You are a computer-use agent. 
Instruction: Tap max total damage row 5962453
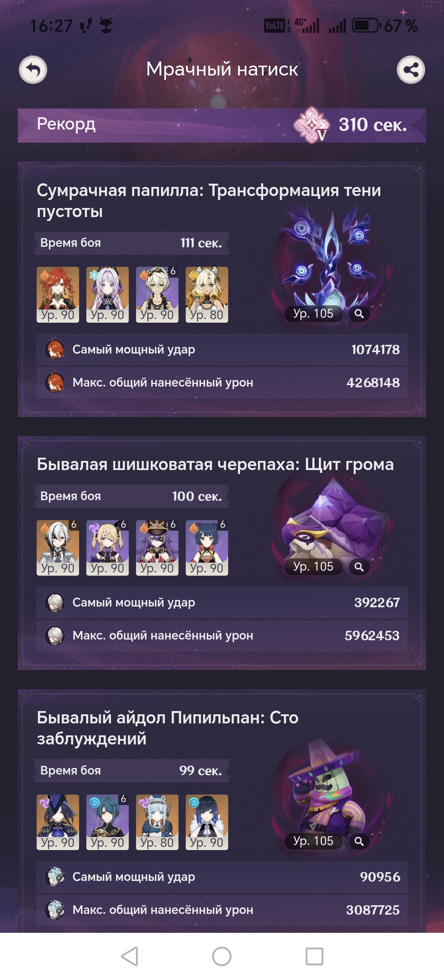click(x=222, y=636)
